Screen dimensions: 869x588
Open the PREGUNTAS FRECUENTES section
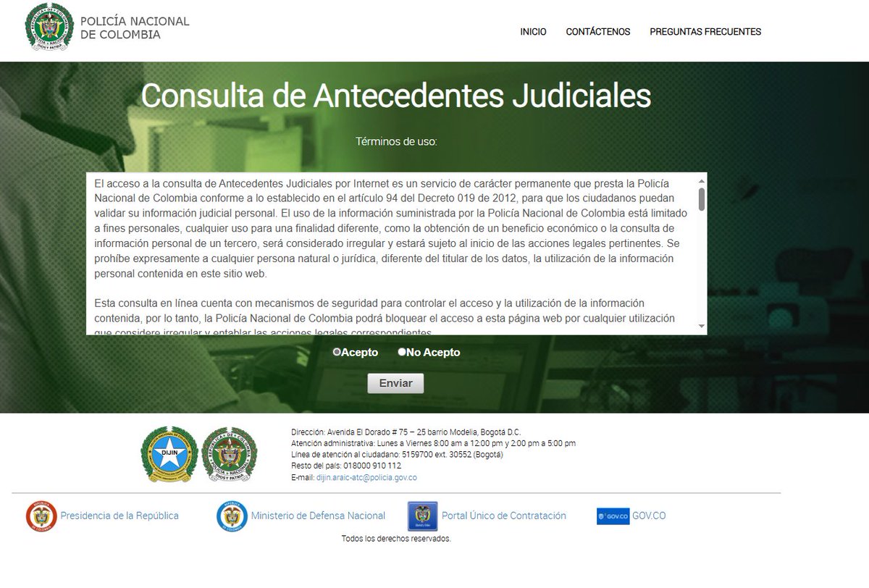(x=705, y=32)
